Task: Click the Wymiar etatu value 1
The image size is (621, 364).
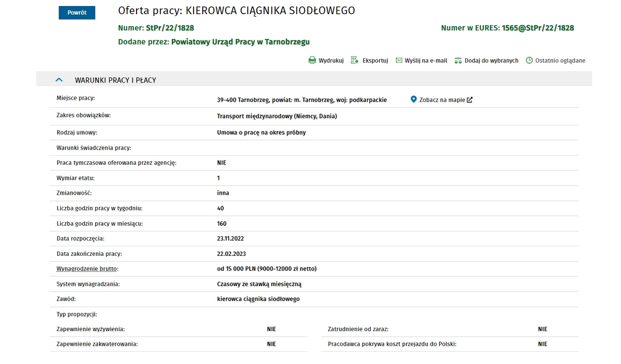Action: tap(218, 178)
